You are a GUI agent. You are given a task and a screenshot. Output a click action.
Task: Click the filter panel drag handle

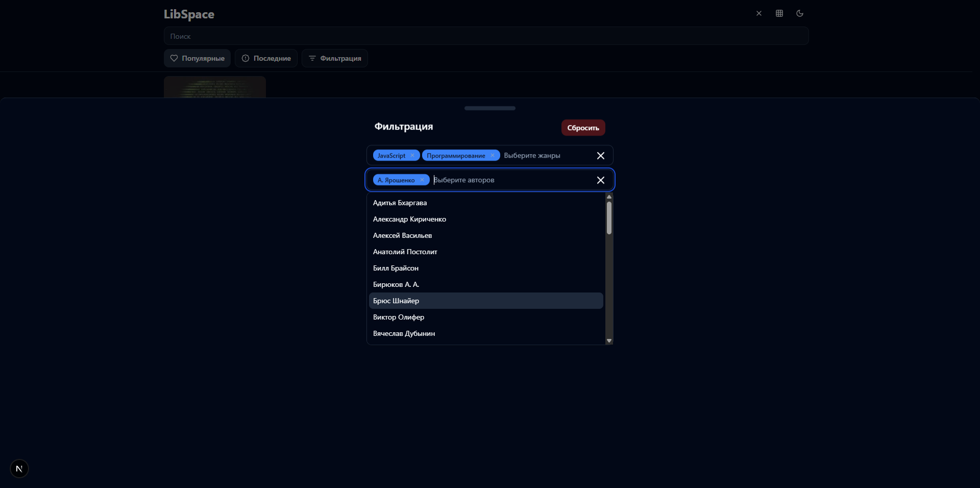490,108
